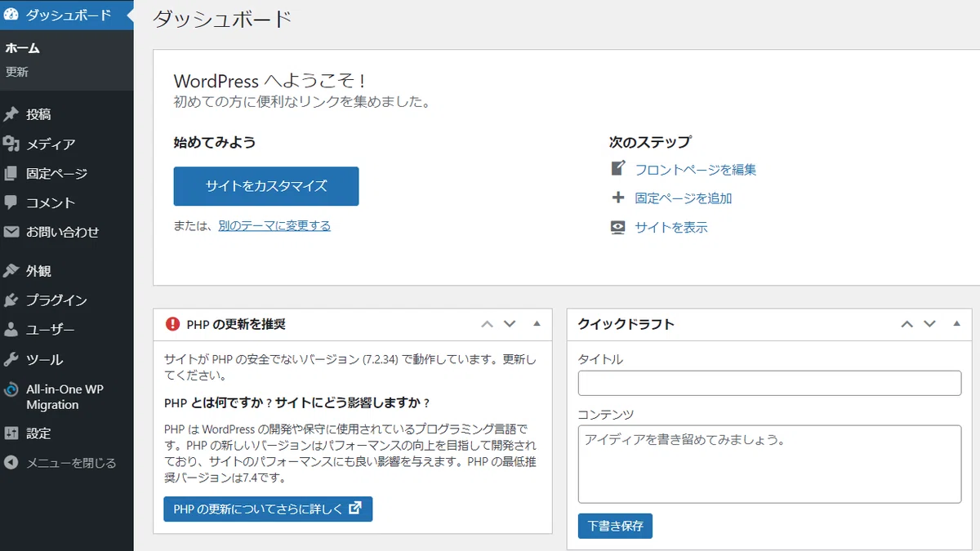Image resolution: width=980 pixels, height=551 pixels.
Task: Click the edit icon beside フロントページを編集
Action: [618, 169]
